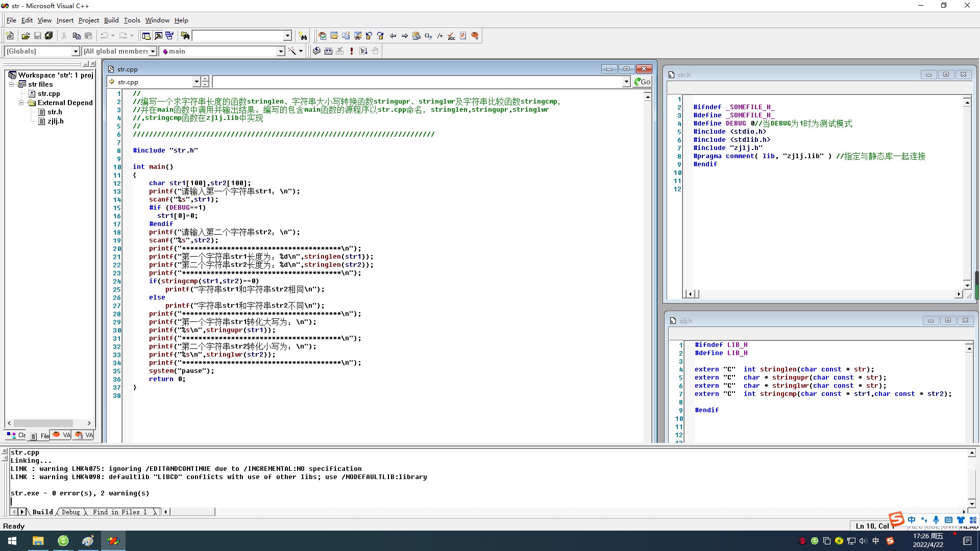Open the Edit menu
This screenshot has width=980, height=551.
pos(27,20)
